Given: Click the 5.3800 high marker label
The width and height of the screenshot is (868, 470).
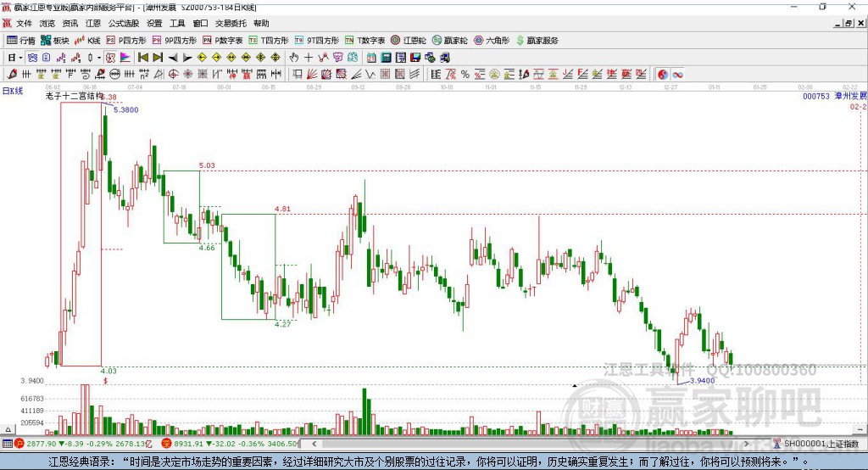Looking at the screenshot, I should (x=126, y=109).
